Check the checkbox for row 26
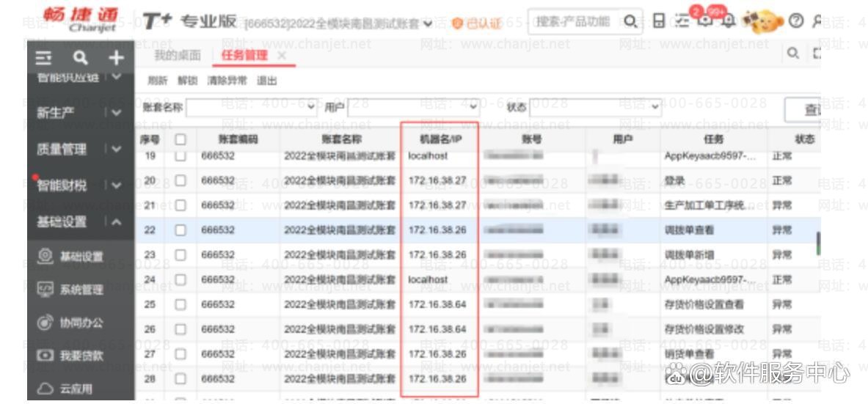Viewport: 868px width, 404px height. (x=180, y=329)
